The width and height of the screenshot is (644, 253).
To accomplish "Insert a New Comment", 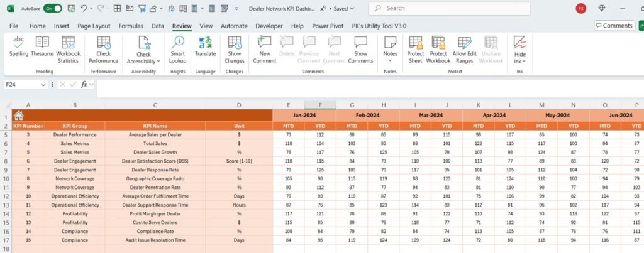I will (265, 48).
